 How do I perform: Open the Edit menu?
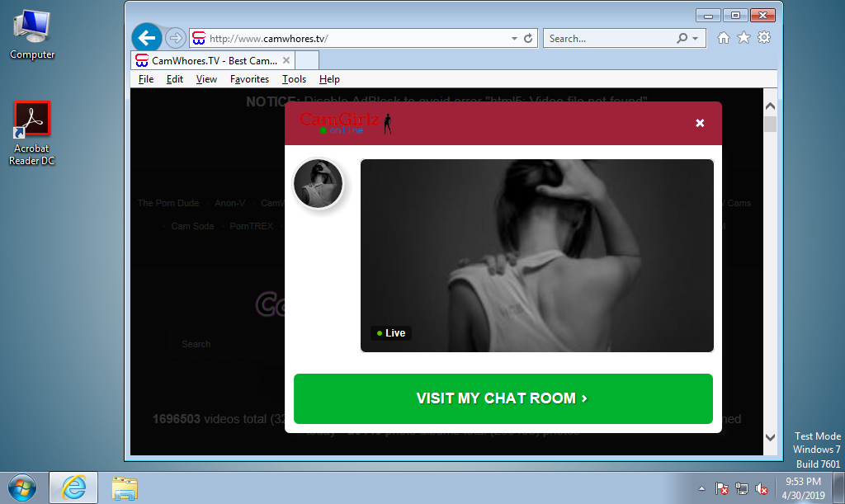[175, 79]
